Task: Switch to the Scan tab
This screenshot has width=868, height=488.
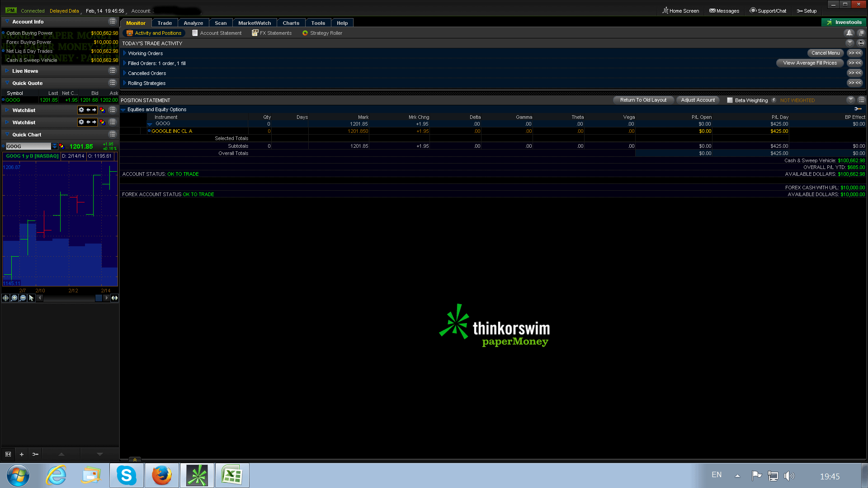Action: pyautogui.click(x=221, y=23)
